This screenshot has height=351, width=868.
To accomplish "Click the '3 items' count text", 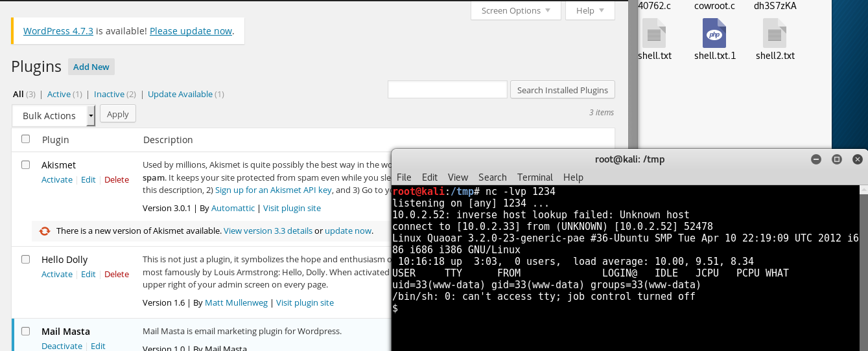I will point(602,112).
